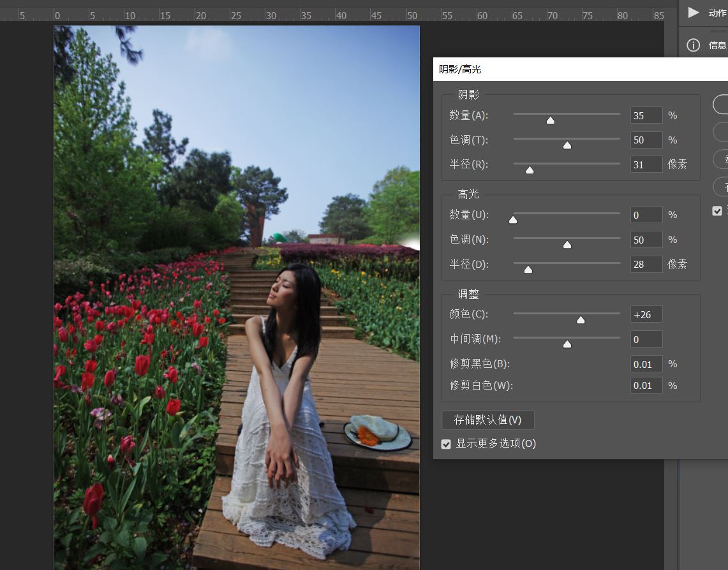The width and height of the screenshot is (728, 570).
Task: Click the Shadows 数量(A) slider handle
Action: (550, 120)
